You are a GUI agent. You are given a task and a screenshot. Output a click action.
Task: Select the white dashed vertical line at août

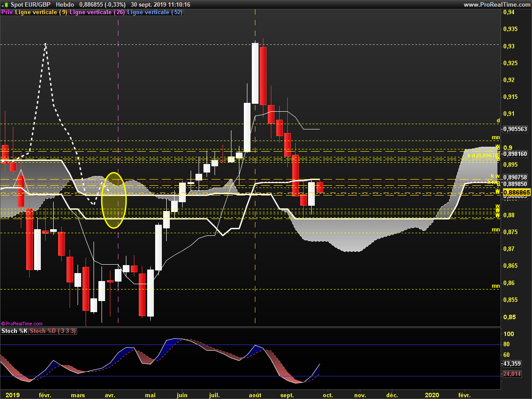click(x=255, y=168)
